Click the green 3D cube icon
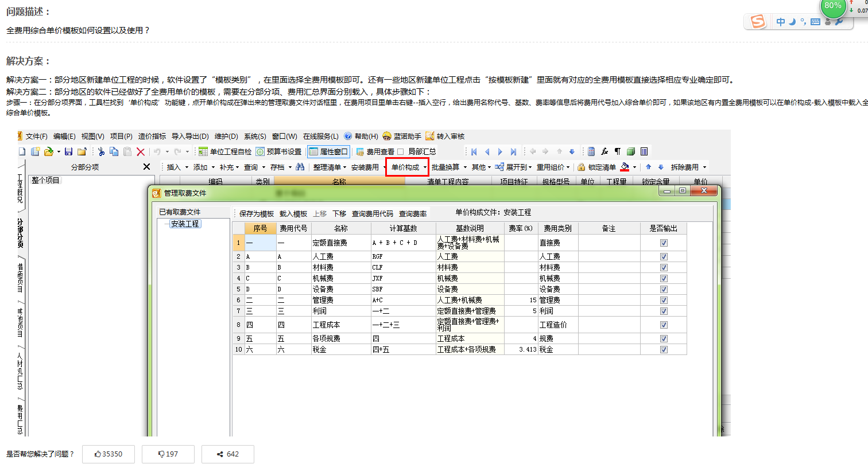868x464 pixels. coord(631,151)
